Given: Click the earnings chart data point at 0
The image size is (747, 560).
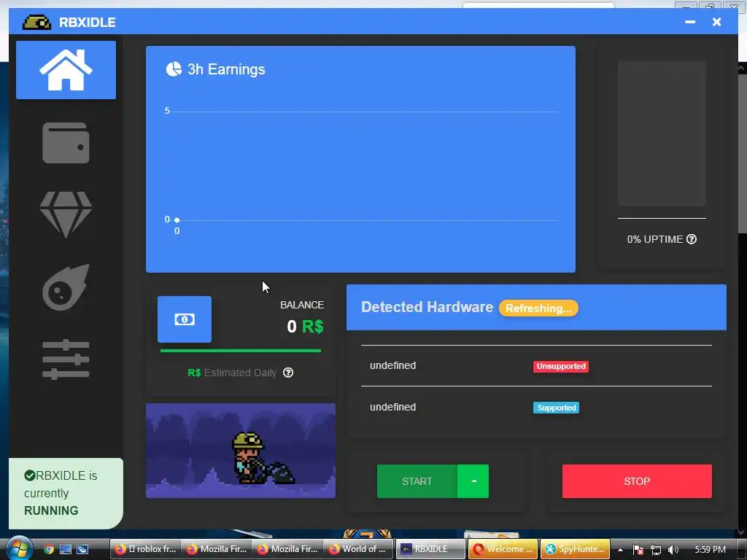Looking at the screenshot, I should (177, 220).
